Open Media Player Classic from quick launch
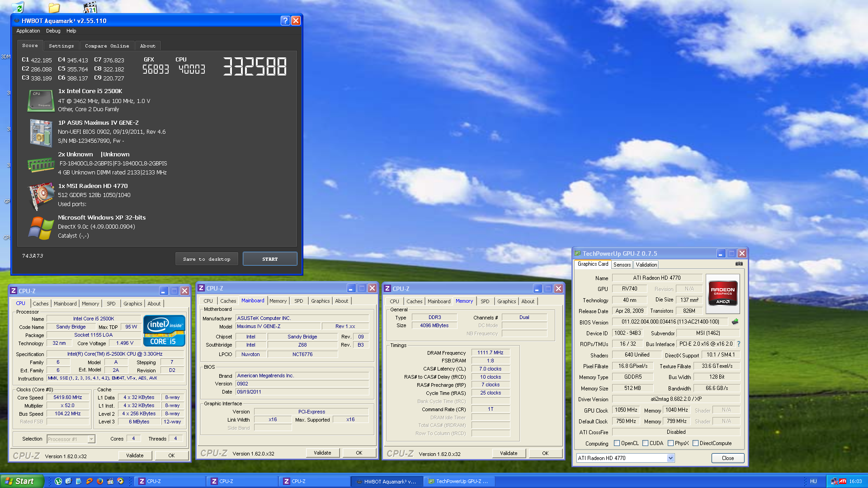 (110, 481)
